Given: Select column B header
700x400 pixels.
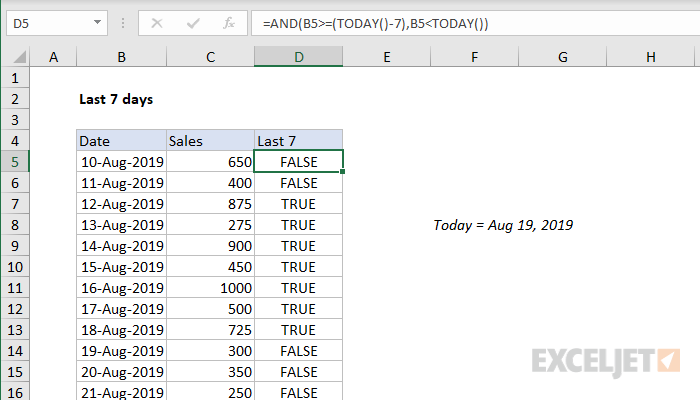Looking at the screenshot, I should click(x=121, y=57).
